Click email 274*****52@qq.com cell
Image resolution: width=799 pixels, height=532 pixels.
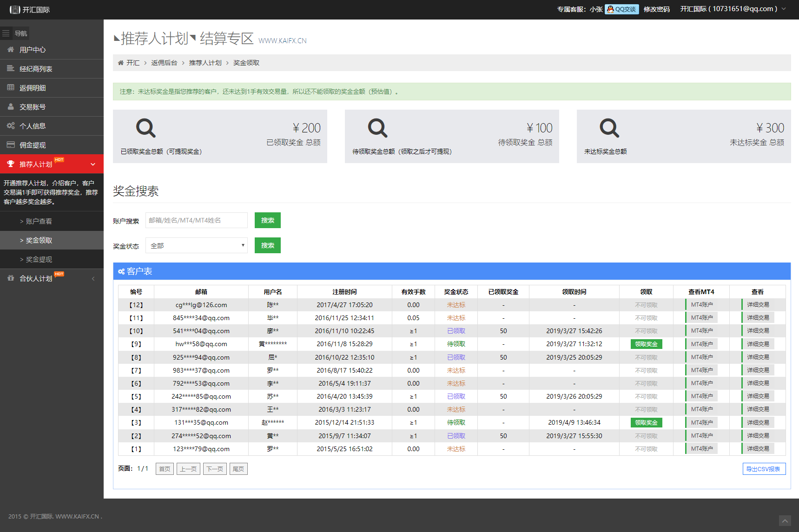tap(201, 436)
